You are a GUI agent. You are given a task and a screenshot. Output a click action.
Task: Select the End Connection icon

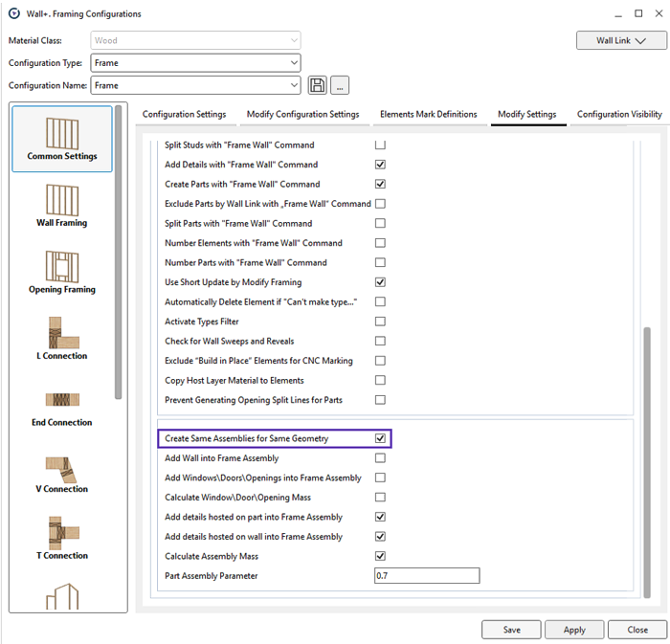[62, 404]
